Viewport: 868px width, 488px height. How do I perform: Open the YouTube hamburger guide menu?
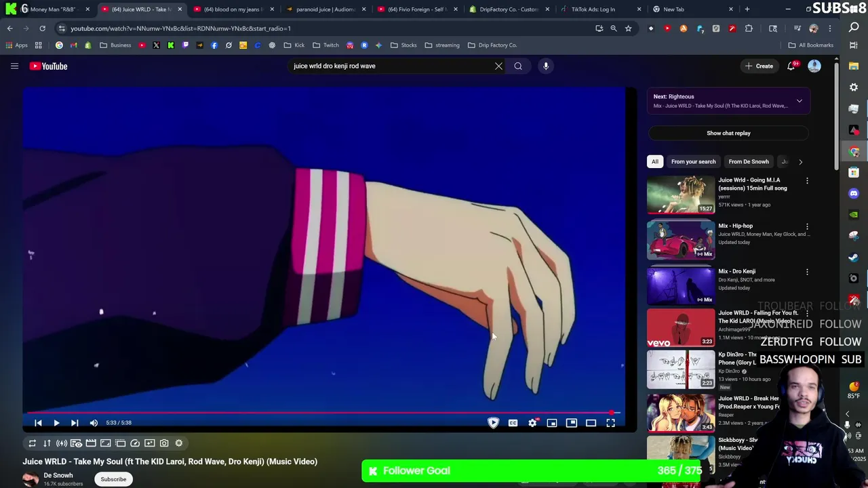coord(14,66)
